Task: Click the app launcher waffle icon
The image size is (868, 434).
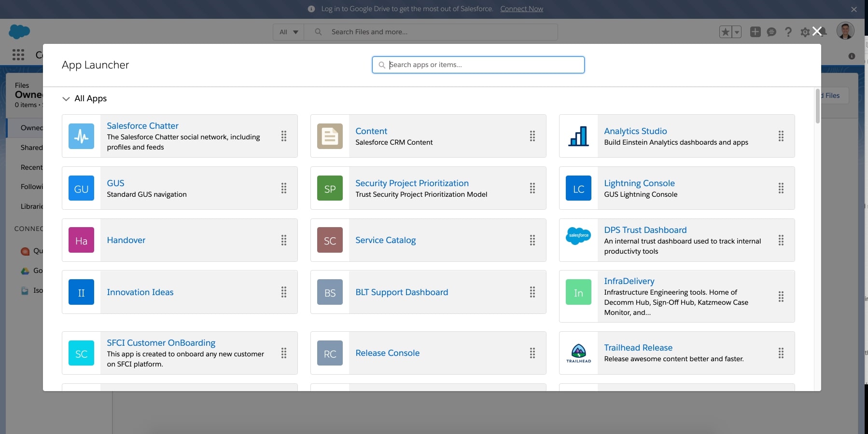Action: click(x=18, y=54)
